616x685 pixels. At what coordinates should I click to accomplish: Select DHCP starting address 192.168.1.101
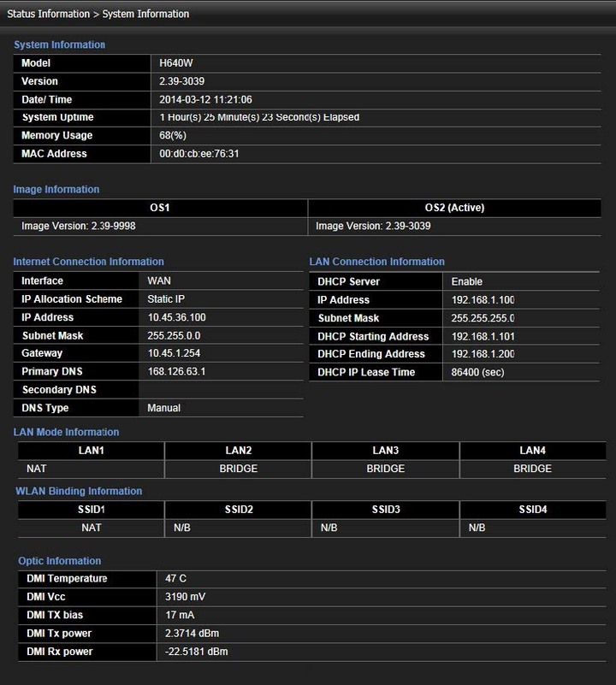pos(483,336)
